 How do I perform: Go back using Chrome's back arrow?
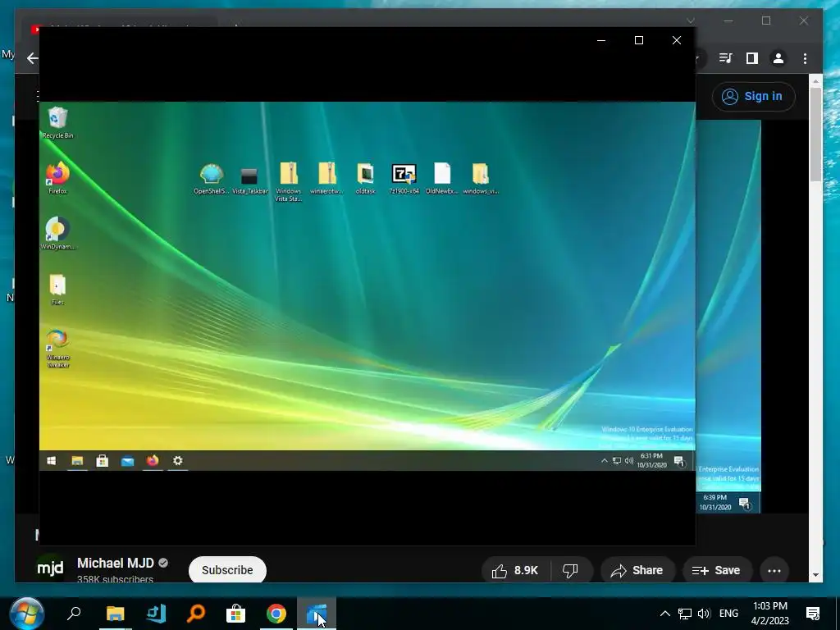(33, 58)
